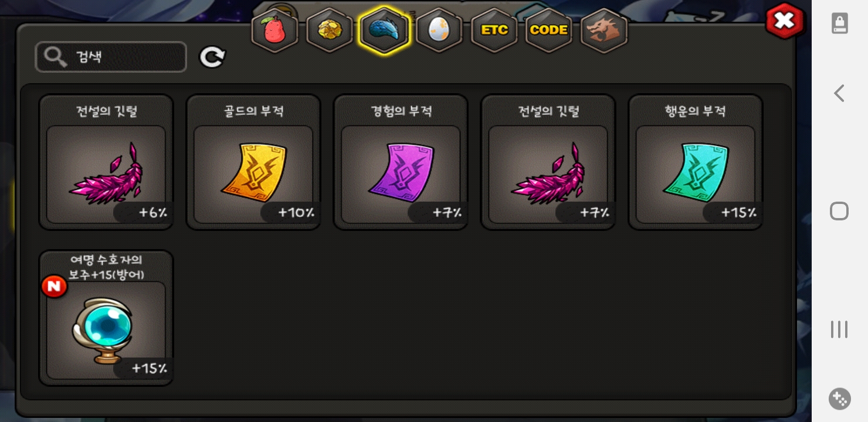The width and height of the screenshot is (868, 422).
Task: Open the gold nugget category tab
Action: click(329, 30)
